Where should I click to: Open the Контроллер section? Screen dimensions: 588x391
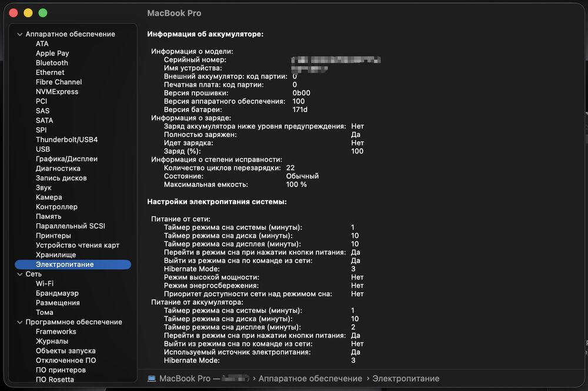tap(56, 206)
